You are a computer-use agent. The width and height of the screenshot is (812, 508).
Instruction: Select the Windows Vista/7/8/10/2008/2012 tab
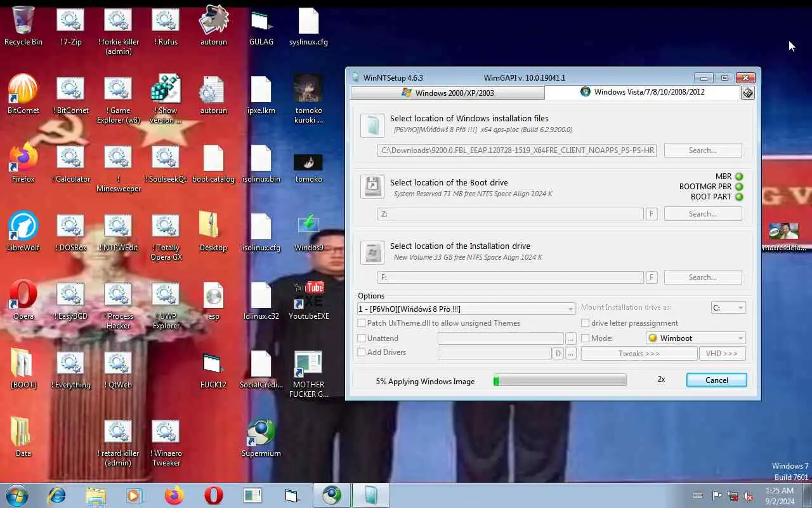pyautogui.click(x=642, y=92)
